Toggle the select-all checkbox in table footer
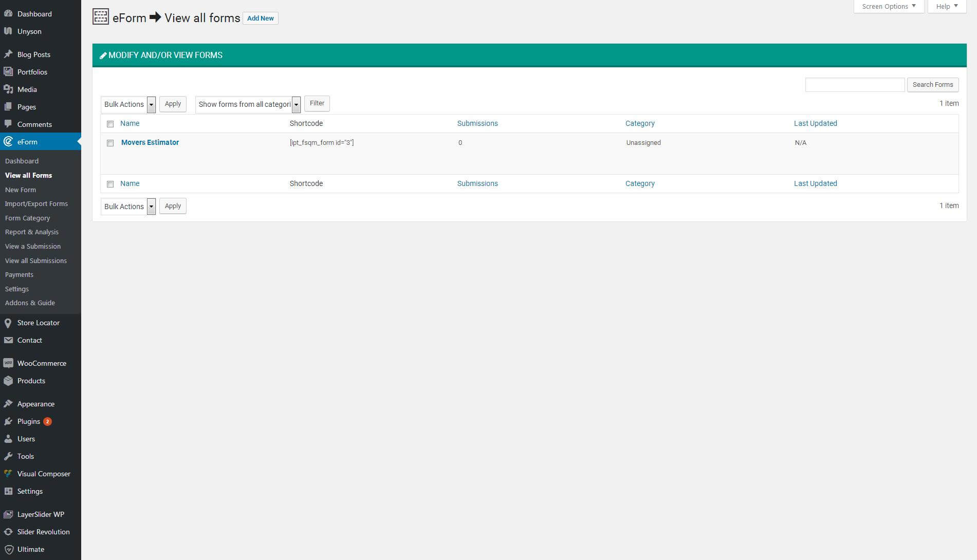This screenshot has width=977, height=560. pyautogui.click(x=110, y=184)
